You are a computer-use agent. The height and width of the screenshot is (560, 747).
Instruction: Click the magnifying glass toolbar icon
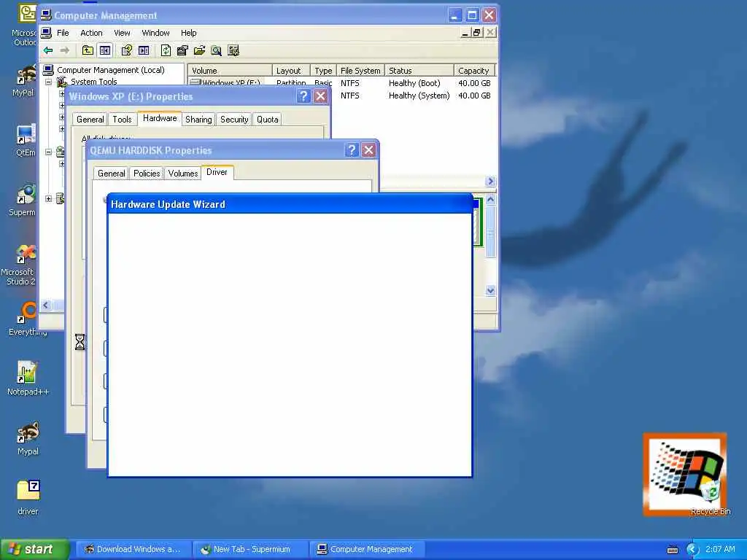216,50
